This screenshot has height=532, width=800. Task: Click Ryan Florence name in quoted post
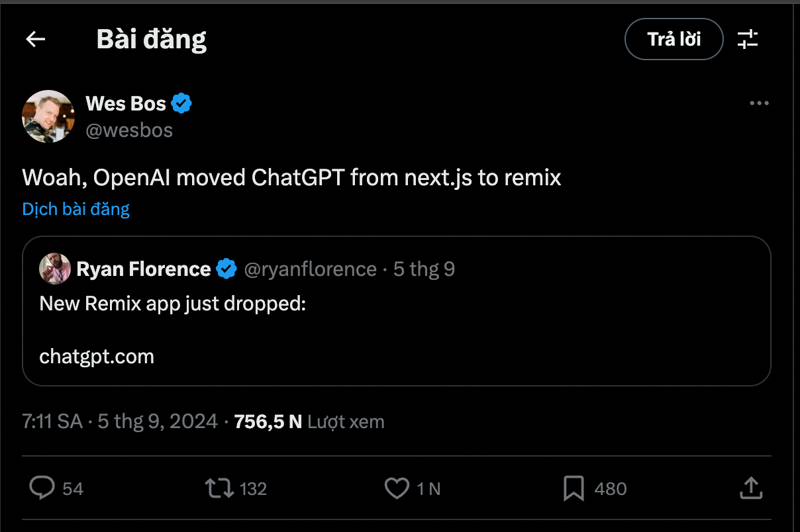pyautogui.click(x=144, y=269)
